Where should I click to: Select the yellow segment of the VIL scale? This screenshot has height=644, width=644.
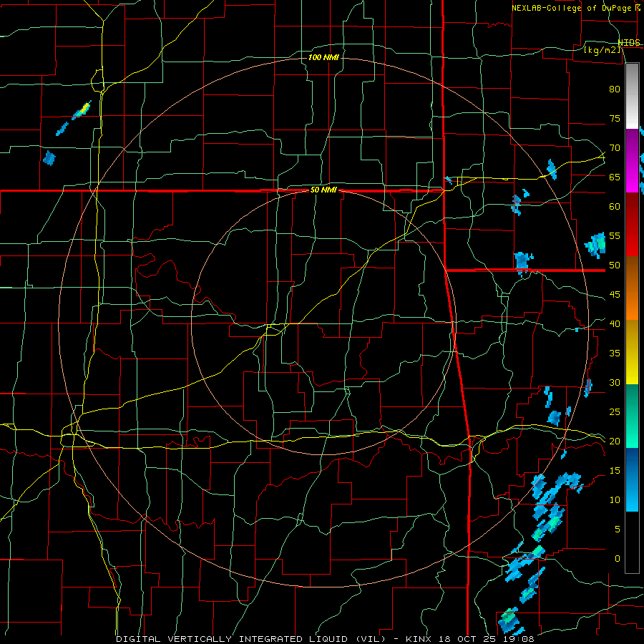(x=632, y=352)
